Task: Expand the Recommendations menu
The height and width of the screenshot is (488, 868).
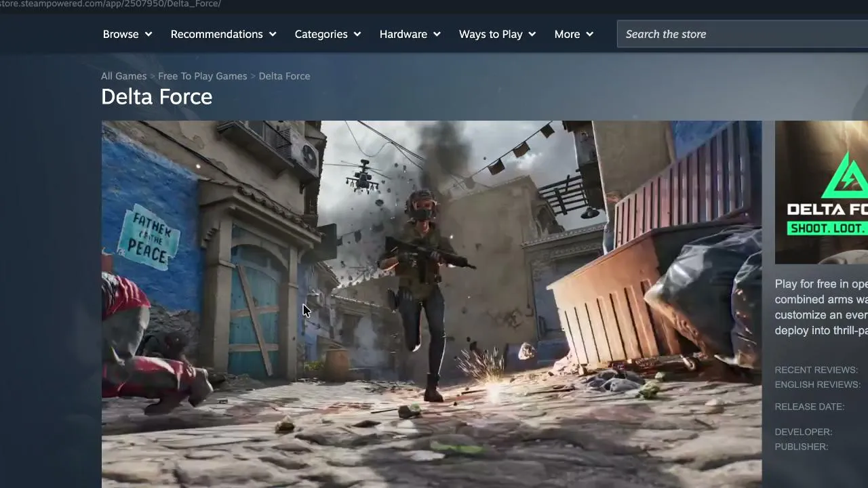Action: click(x=223, y=34)
